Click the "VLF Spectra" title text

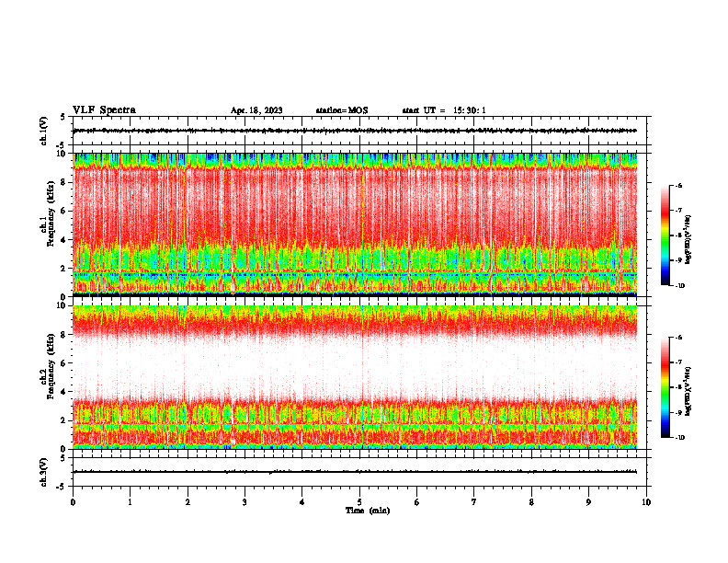(x=104, y=110)
